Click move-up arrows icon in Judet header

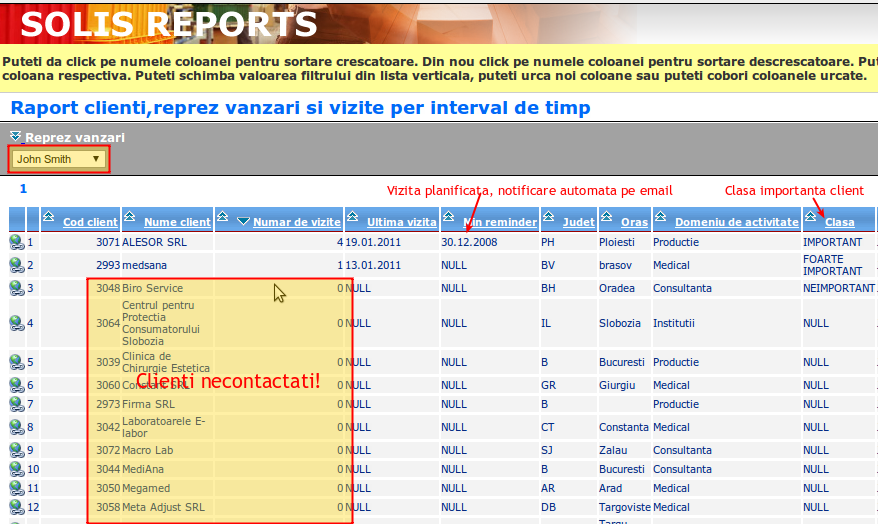pos(548,216)
